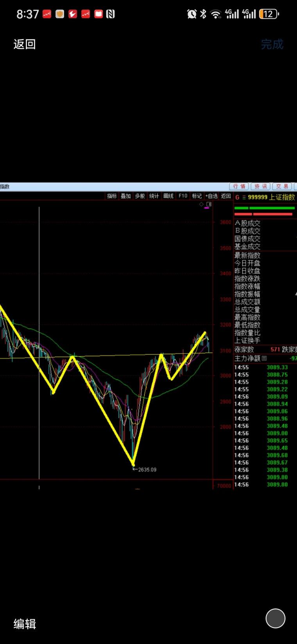Click the small panel icon beside diamond
The height and width of the screenshot is (644, 297).
209,204
